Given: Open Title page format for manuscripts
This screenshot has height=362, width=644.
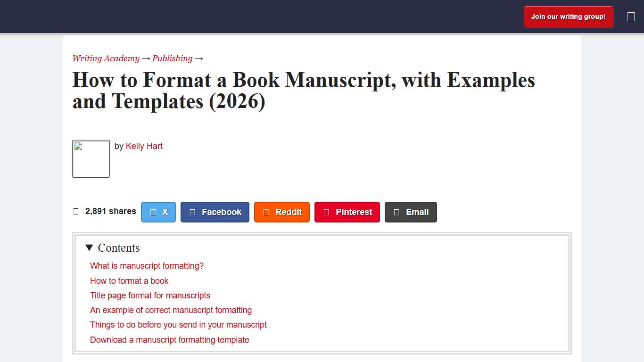Looking at the screenshot, I should pyautogui.click(x=150, y=296).
